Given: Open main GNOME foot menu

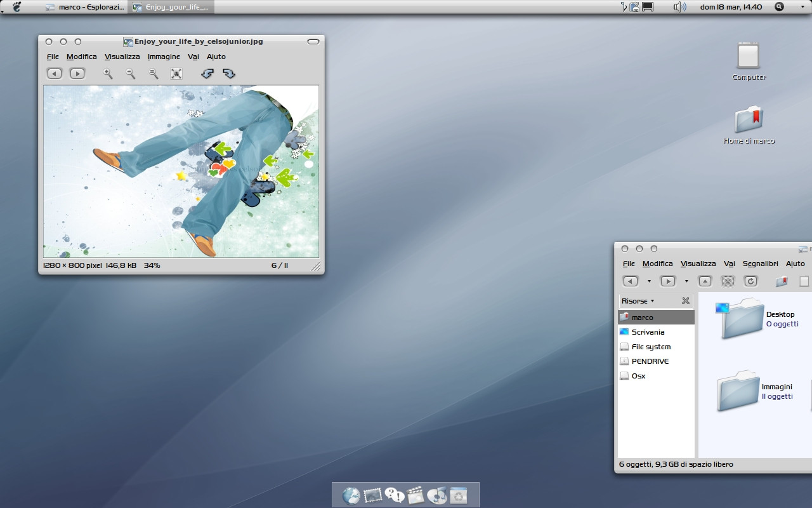Looking at the screenshot, I should click(x=17, y=7).
